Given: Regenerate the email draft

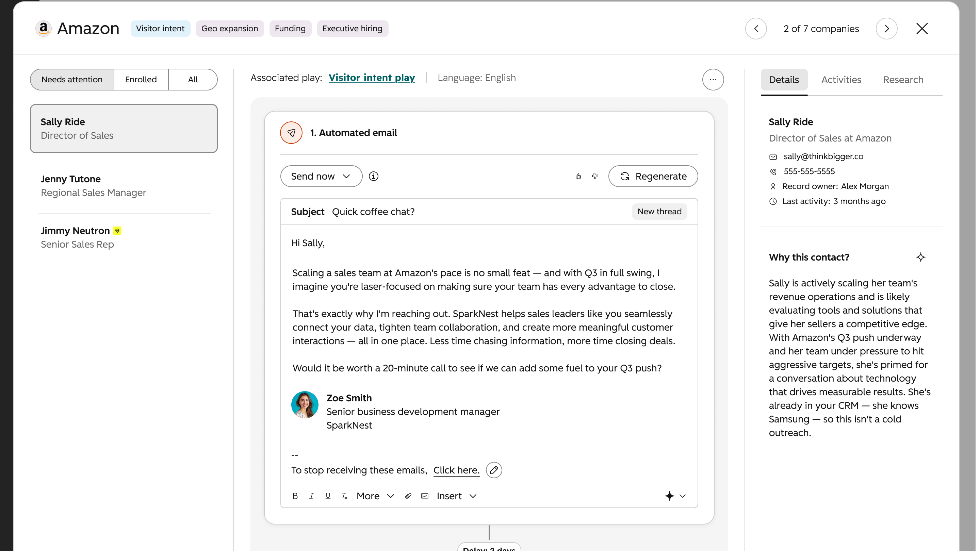Looking at the screenshot, I should [653, 176].
